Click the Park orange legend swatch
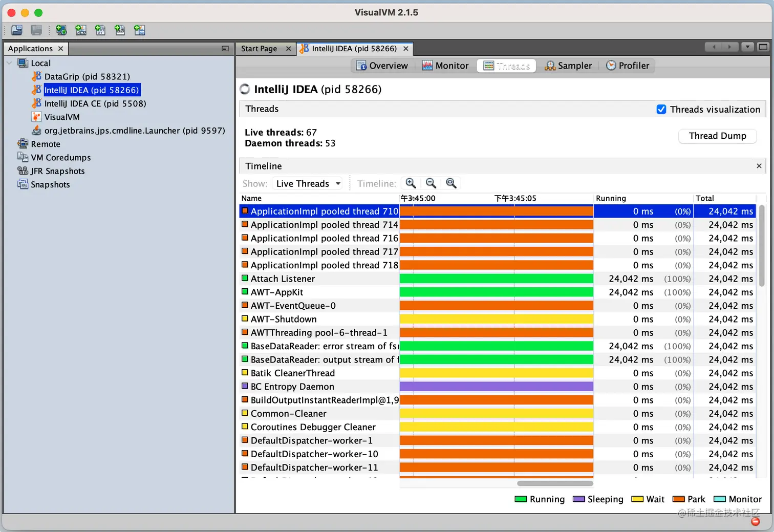Image resolution: width=774 pixels, height=532 pixels. (678, 499)
